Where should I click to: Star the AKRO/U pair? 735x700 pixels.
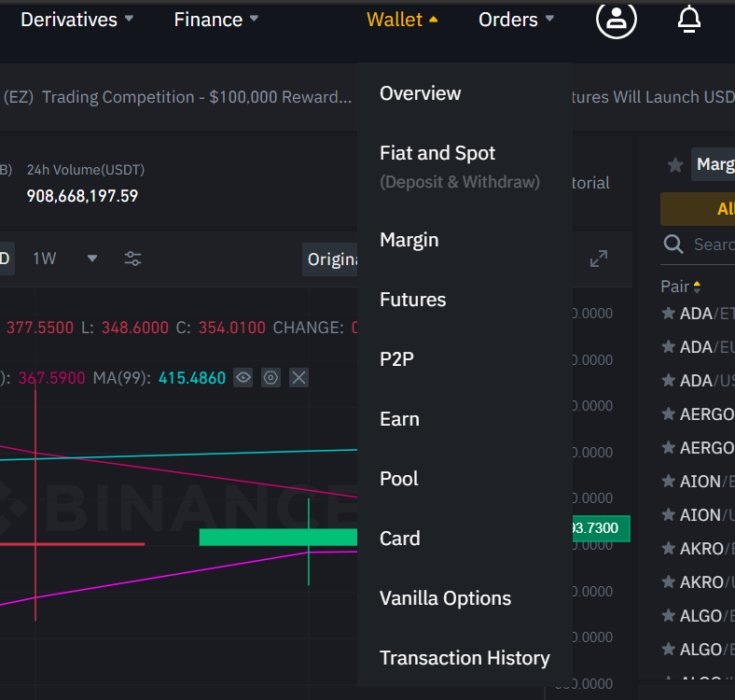tap(669, 581)
